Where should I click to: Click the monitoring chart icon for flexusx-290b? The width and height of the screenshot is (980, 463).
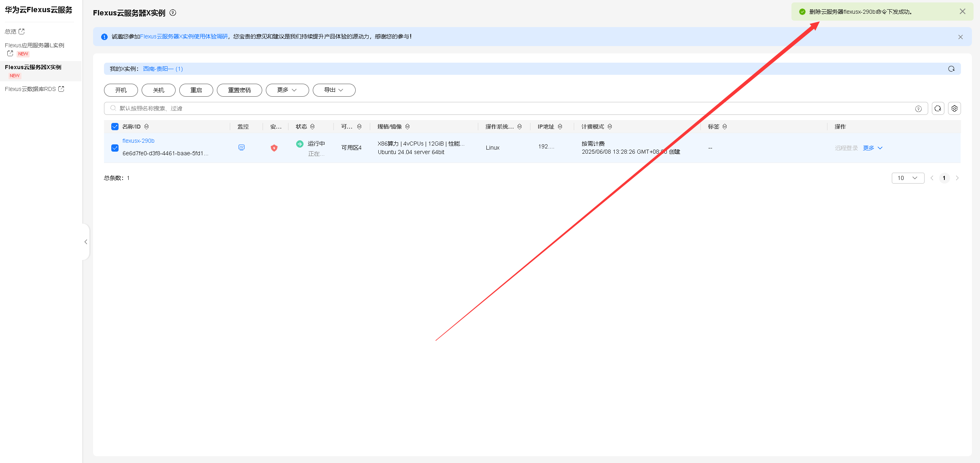[x=242, y=148]
